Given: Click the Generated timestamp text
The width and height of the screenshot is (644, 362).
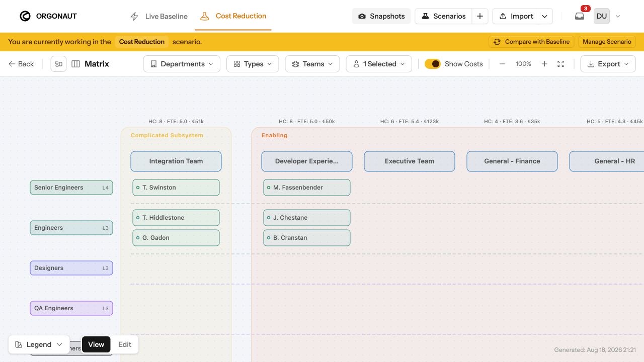Looking at the screenshot, I should click(595, 350).
